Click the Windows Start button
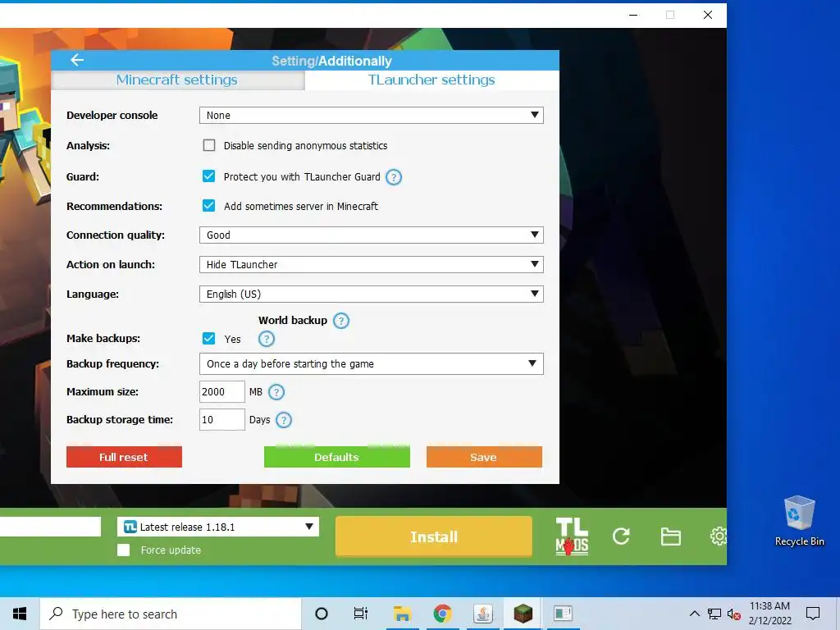Screen dimensions: 840x630 [x=20, y=614]
